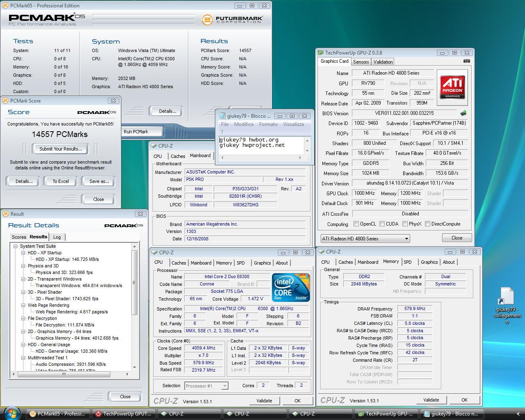The height and width of the screenshot is (420, 525).
Task: Maximize the Notepad window
Action: pos(292,116)
